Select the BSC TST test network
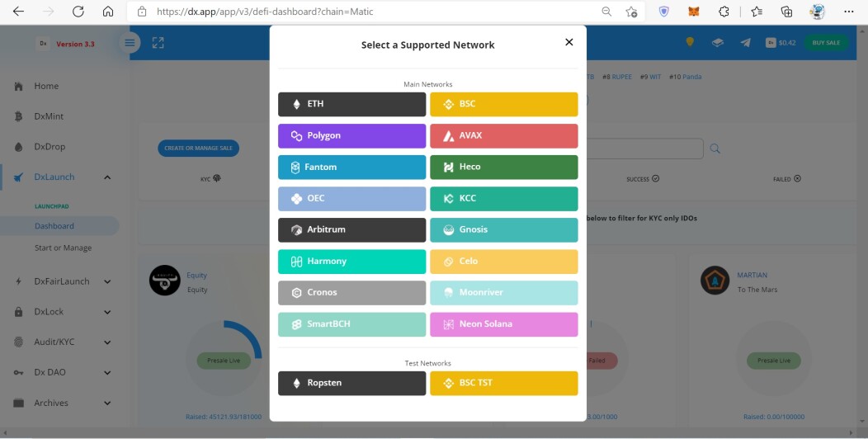The height and width of the screenshot is (439, 868). (x=504, y=383)
